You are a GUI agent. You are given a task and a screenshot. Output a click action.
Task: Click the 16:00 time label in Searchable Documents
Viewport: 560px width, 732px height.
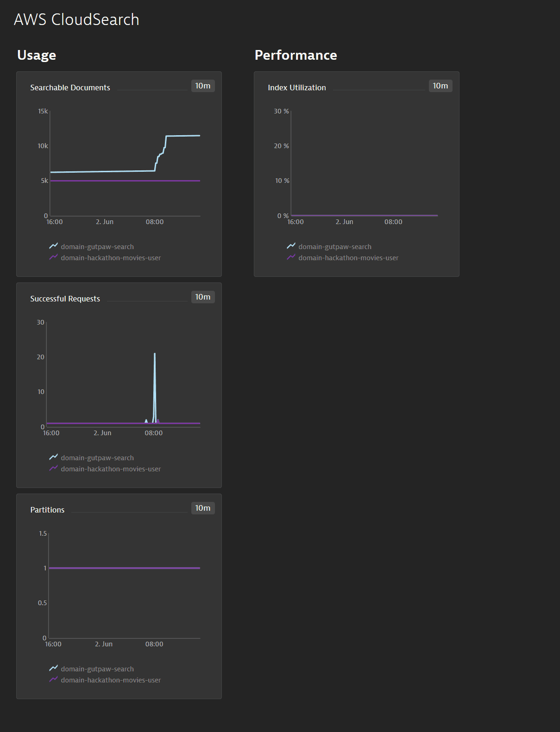click(55, 222)
